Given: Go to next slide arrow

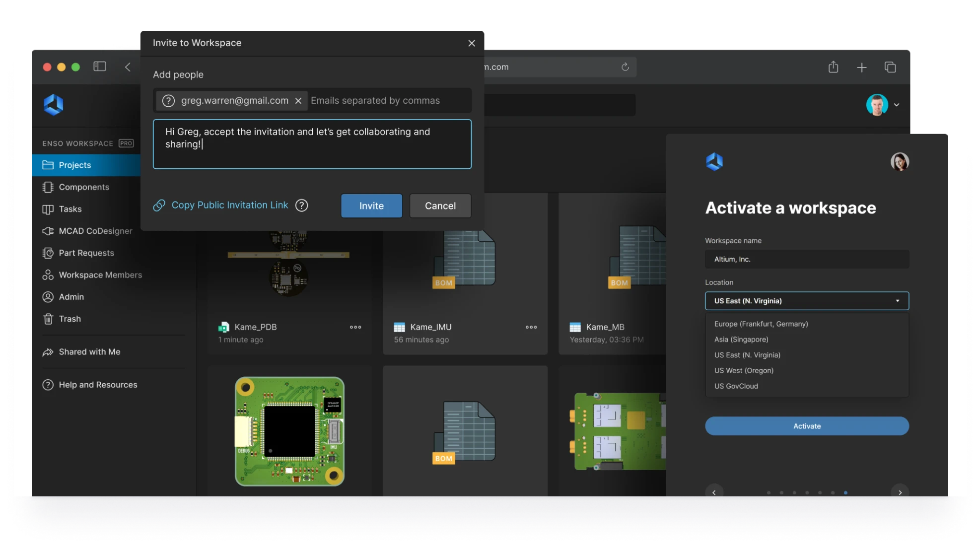Looking at the screenshot, I should click(x=900, y=491).
